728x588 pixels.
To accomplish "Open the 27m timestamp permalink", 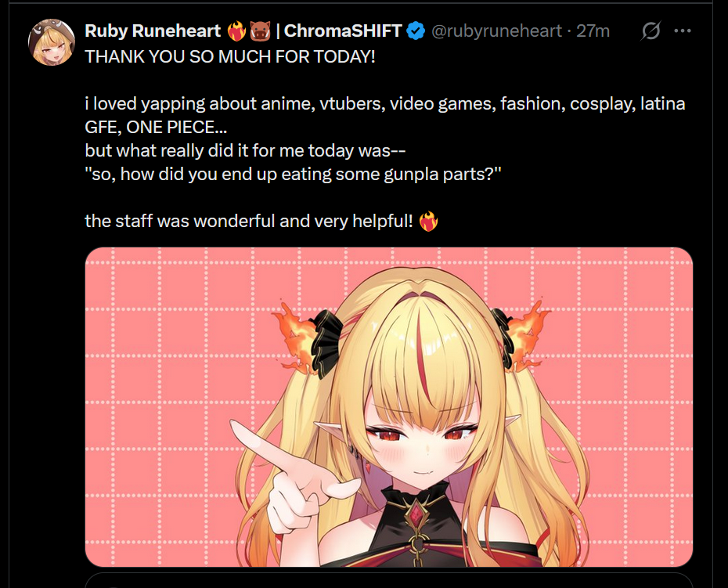I will tap(593, 31).
